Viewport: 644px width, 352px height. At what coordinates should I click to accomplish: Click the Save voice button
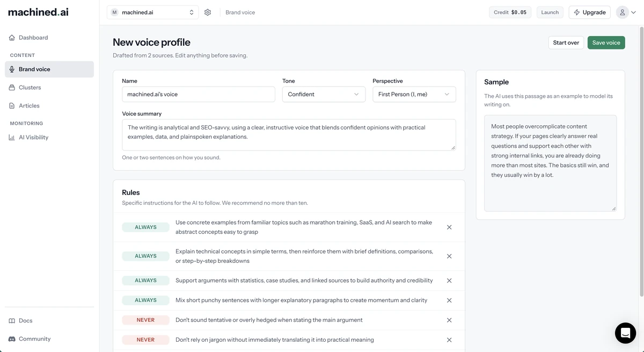[606, 42]
